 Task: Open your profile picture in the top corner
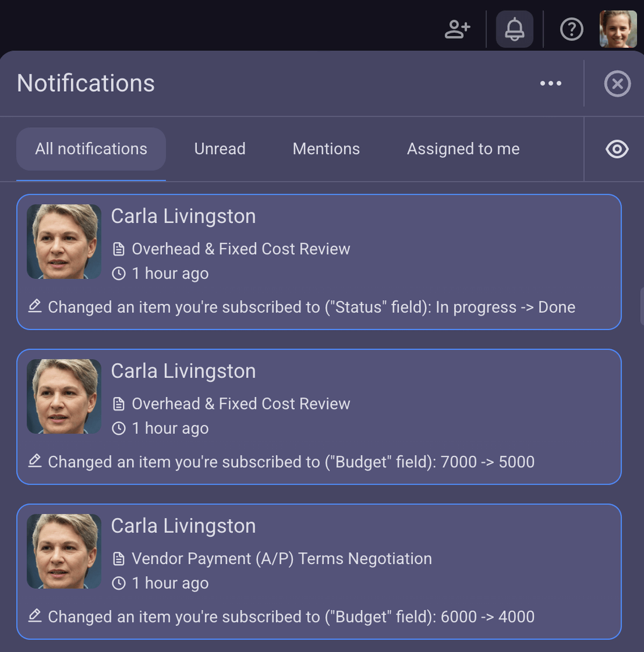[618, 30]
